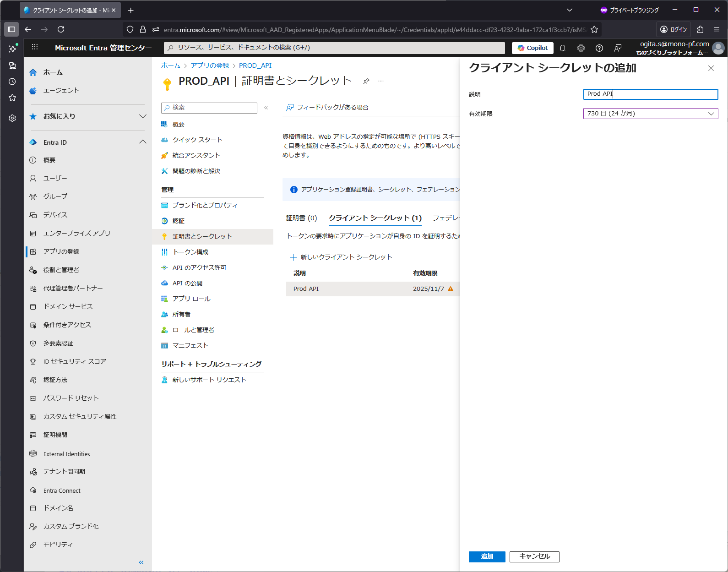728x572 pixels.
Task: Open the portal waffle menu icon
Action: tap(35, 47)
